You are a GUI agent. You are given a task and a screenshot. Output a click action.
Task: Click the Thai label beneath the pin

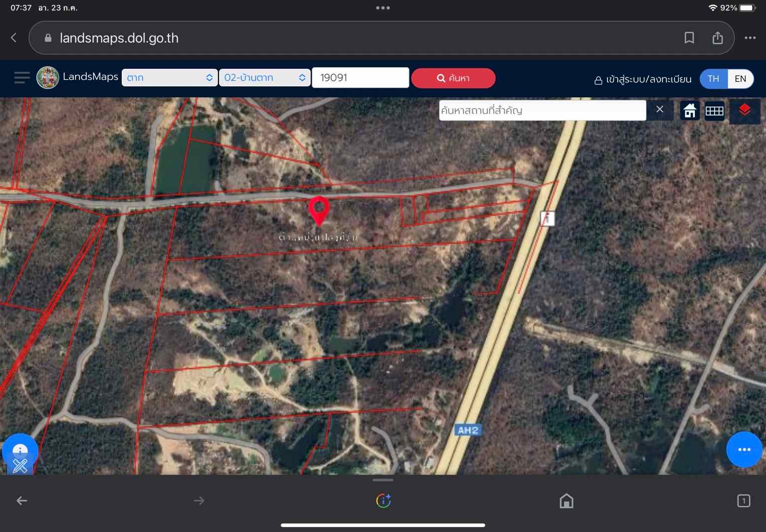click(318, 237)
